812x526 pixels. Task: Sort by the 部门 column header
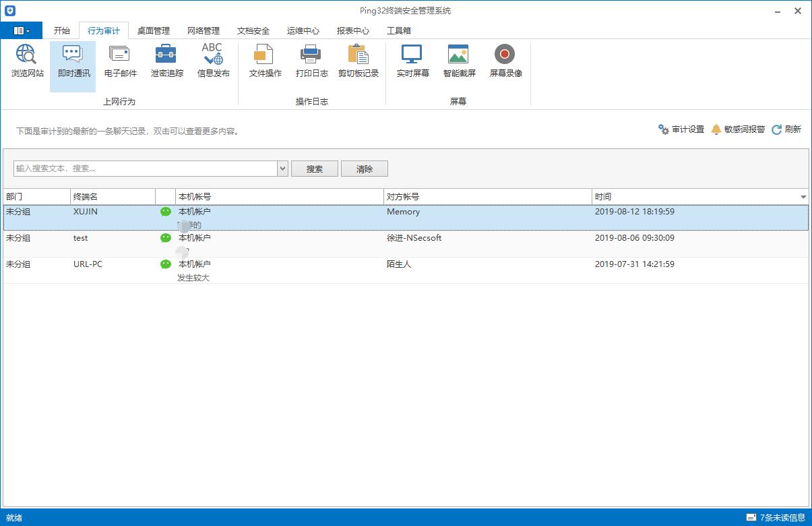pyautogui.click(x=37, y=196)
